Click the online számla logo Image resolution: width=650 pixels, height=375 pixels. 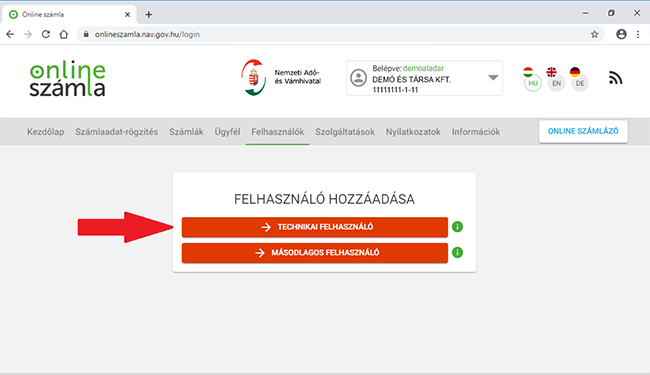(x=67, y=79)
